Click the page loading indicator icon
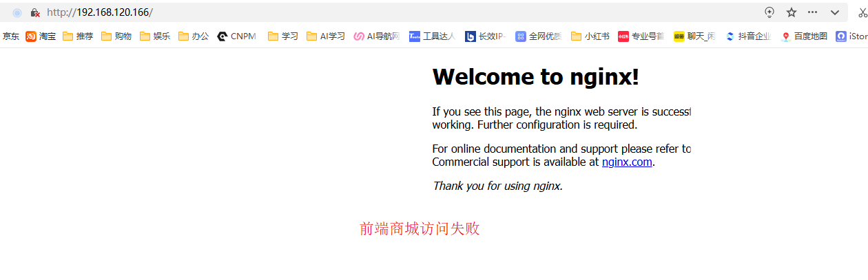868x280 pixels. point(17,12)
